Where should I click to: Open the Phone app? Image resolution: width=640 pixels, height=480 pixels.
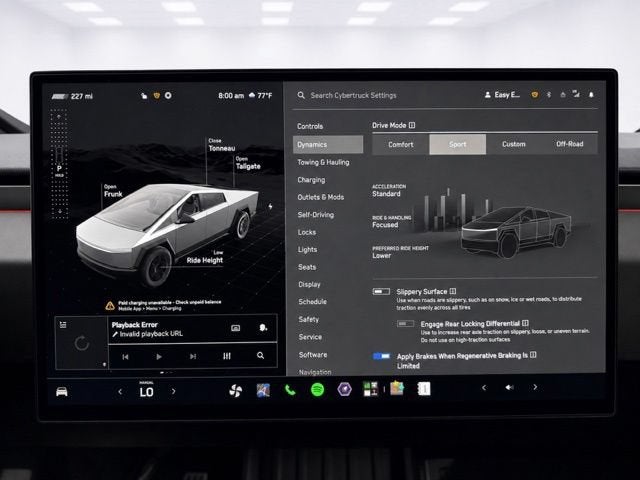(x=290, y=391)
